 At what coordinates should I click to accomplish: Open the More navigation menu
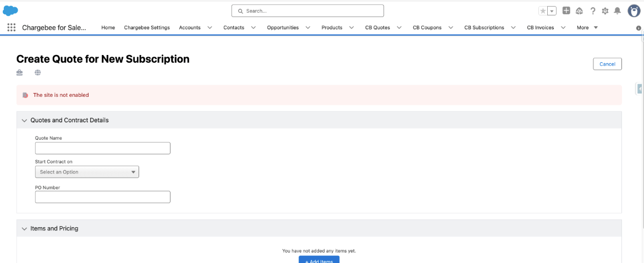[587, 28]
